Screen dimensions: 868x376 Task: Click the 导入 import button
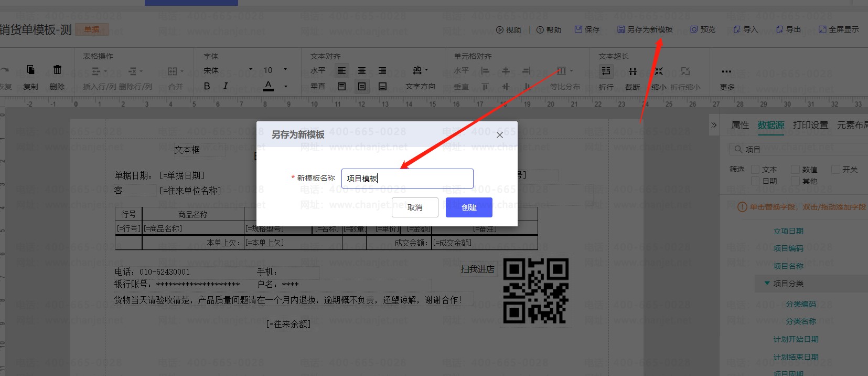click(745, 29)
